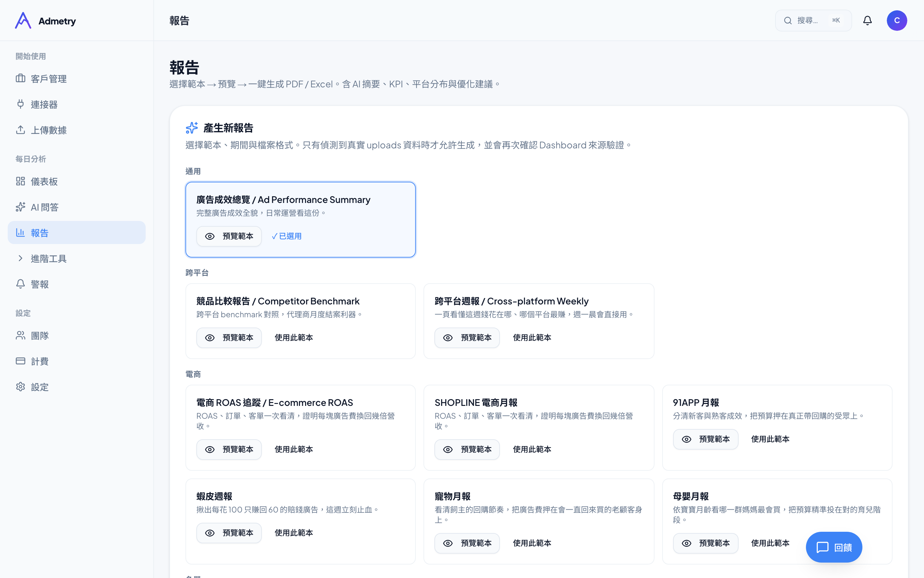Screen dimensions: 924x578
Task: Click the Admetry logo icon
Action: pos(23,21)
